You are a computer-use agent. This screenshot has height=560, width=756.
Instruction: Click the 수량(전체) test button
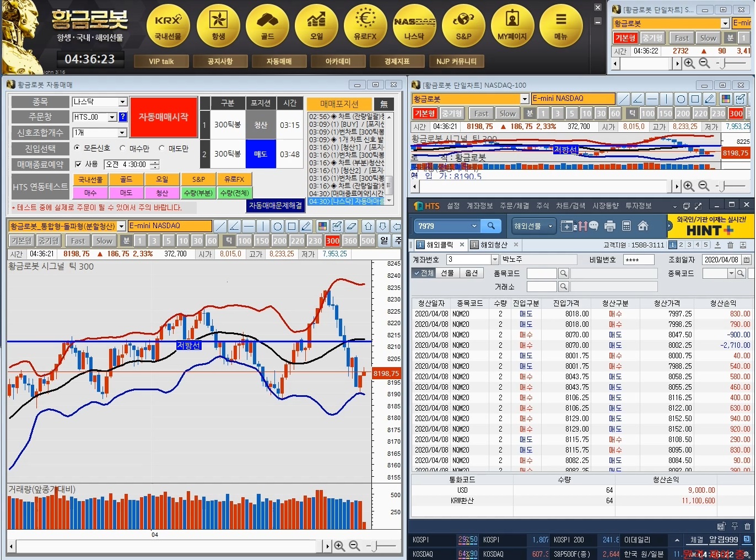coord(235,193)
